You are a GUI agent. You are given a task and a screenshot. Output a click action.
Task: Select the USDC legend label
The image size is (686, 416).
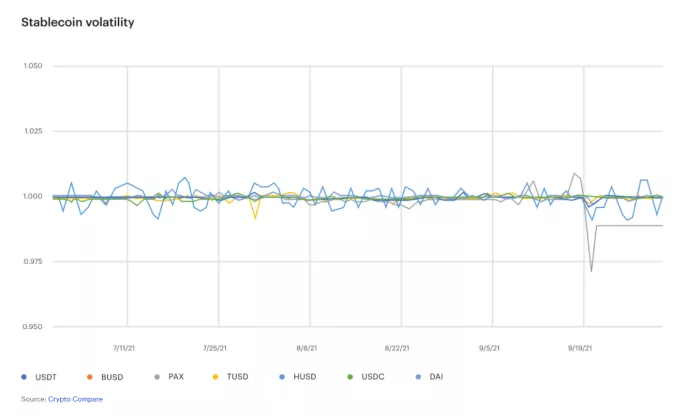373,377
